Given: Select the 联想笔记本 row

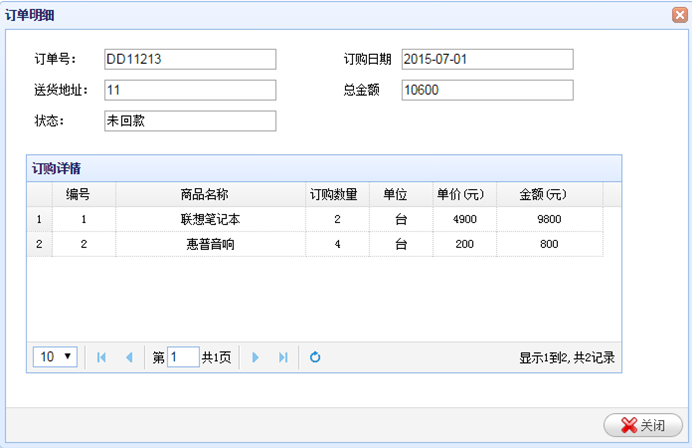Looking at the screenshot, I should 315,219.
